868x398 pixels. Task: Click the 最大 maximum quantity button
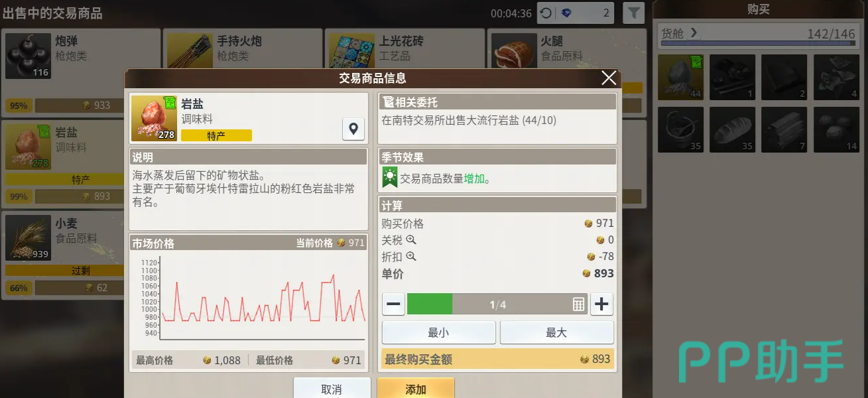(x=556, y=332)
